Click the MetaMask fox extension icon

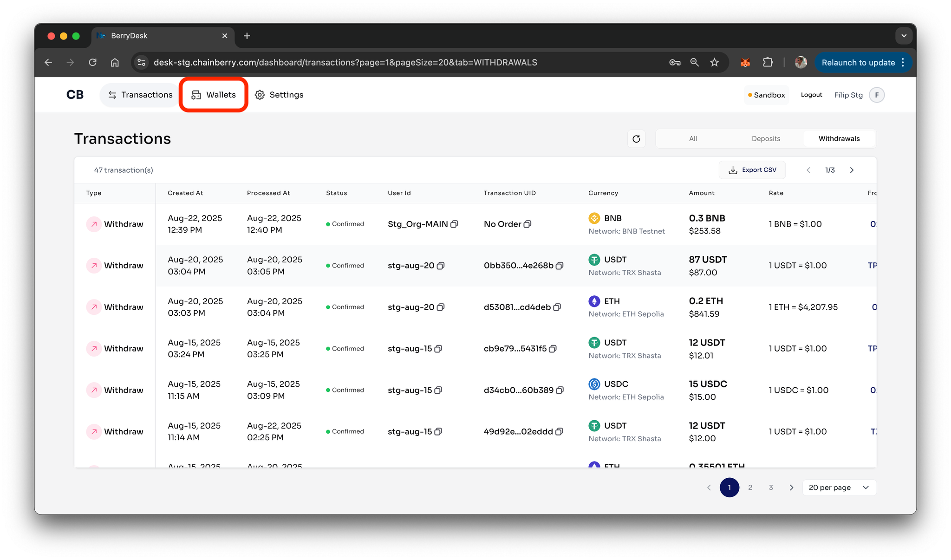(745, 62)
